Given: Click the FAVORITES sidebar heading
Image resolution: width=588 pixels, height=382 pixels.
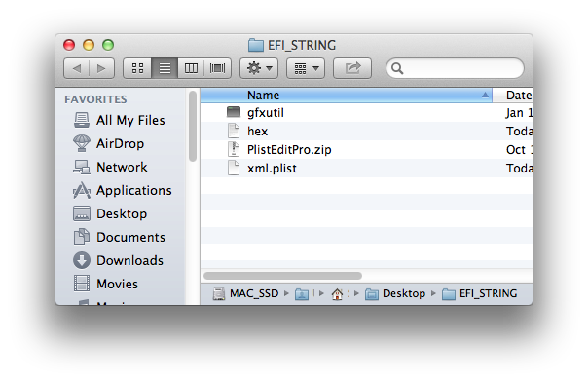Looking at the screenshot, I should 95,99.
